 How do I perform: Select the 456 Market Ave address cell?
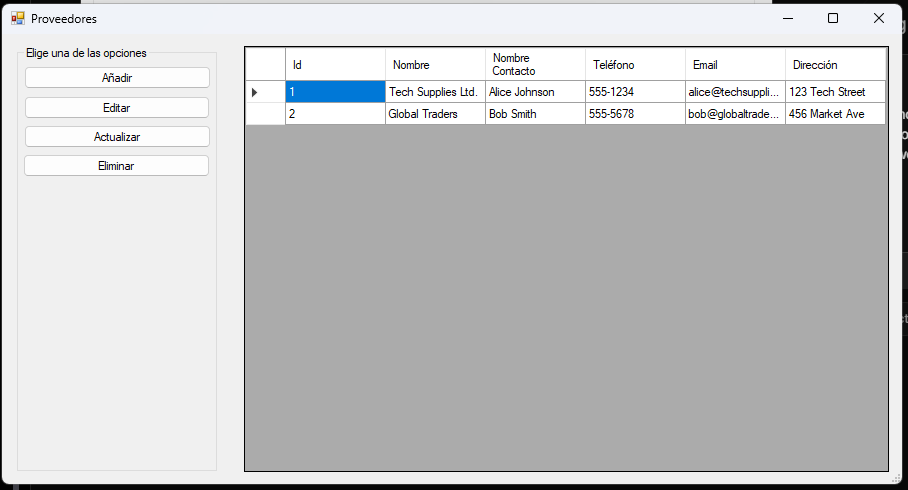click(835, 114)
